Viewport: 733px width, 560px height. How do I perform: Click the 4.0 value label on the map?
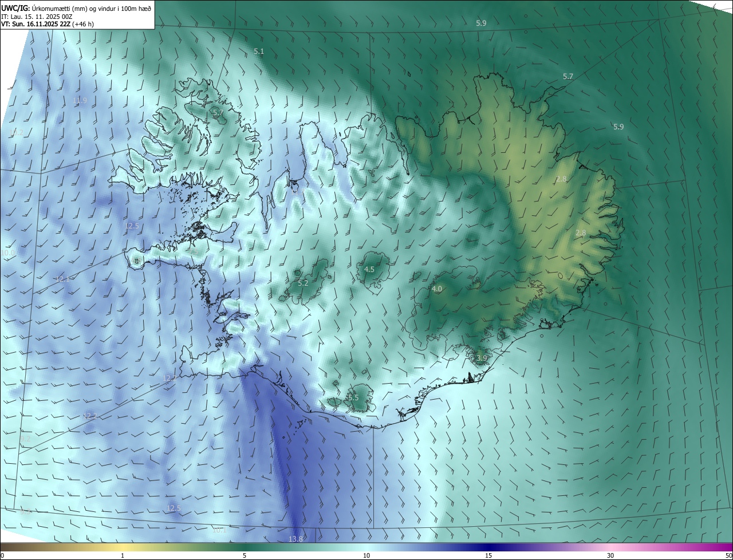[x=437, y=289]
